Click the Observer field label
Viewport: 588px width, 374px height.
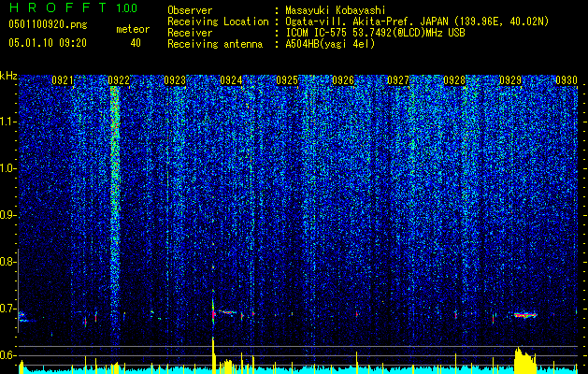pyautogui.click(x=190, y=10)
